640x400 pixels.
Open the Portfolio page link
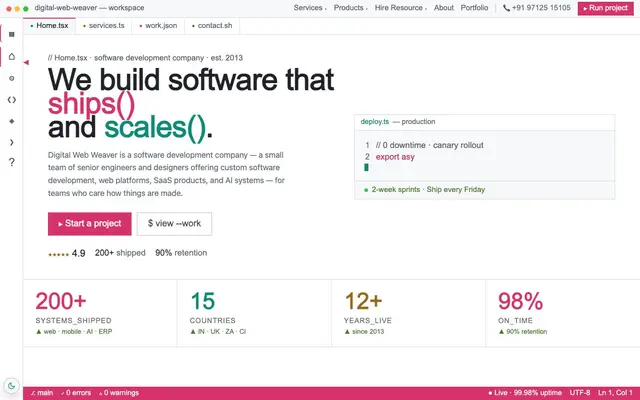[x=474, y=8]
